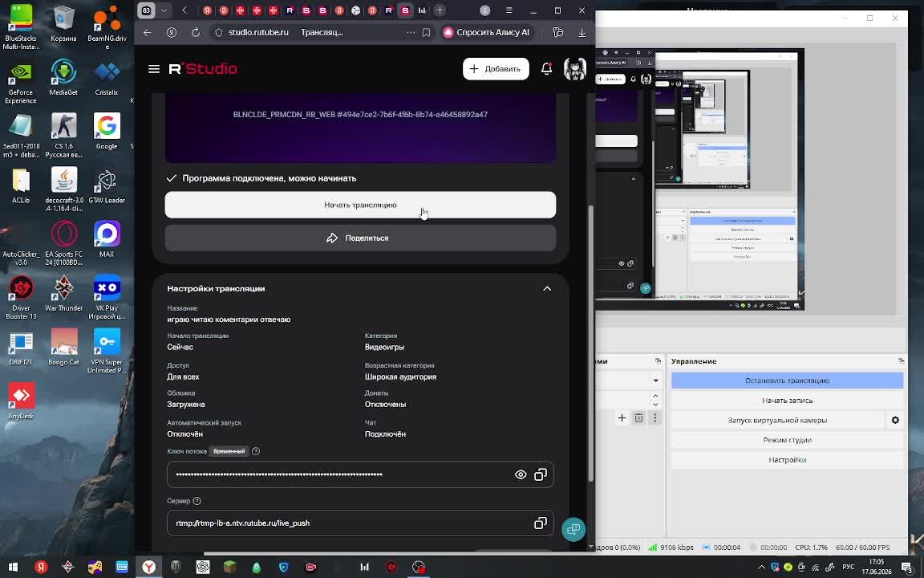This screenshot has width=924, height=578.
Task: Switch to the active RuTube Studio tab
Action: click(x=405, y=10)
